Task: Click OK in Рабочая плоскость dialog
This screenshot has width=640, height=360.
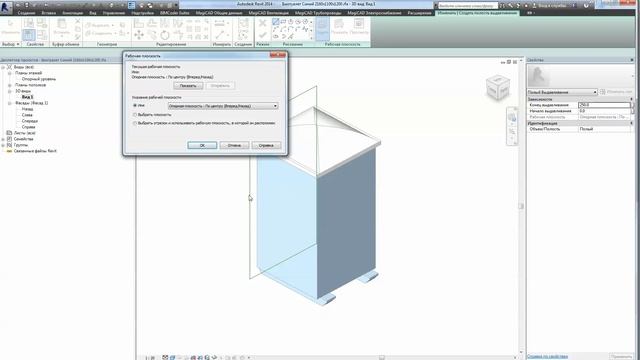Action: pos(202,145)
